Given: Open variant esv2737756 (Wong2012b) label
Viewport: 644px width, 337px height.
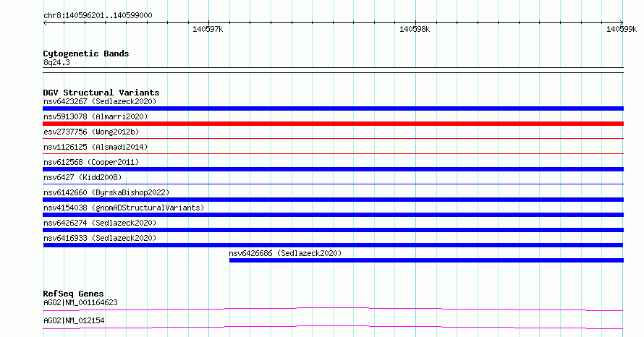Looking at the screenshot, I should tap(91, 132).
